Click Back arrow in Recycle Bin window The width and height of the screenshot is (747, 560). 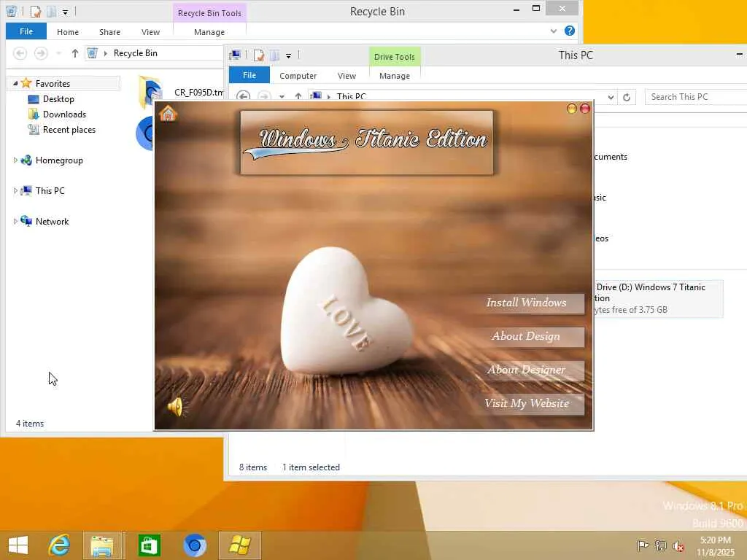pos(20,52)
